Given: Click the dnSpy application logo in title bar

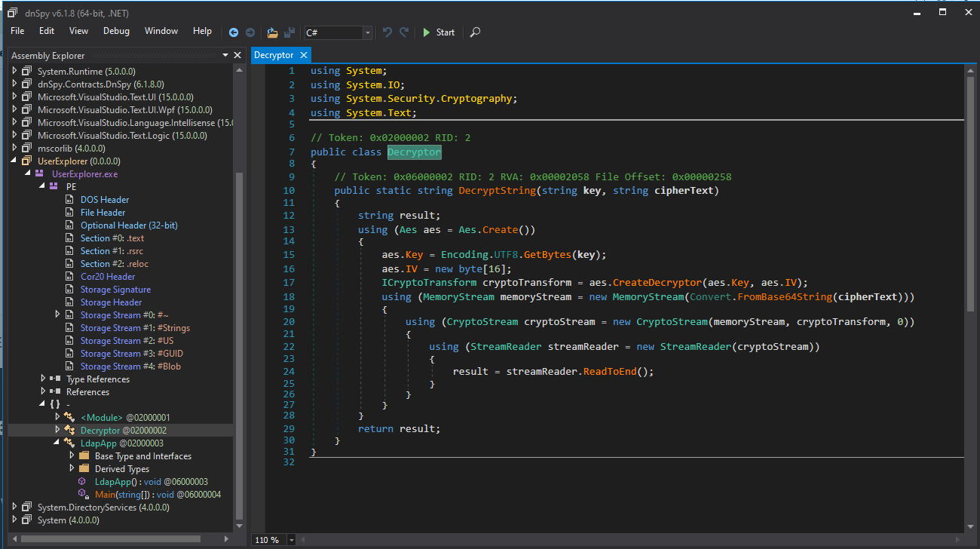Looking at the screenshot, I should (13, 12).
